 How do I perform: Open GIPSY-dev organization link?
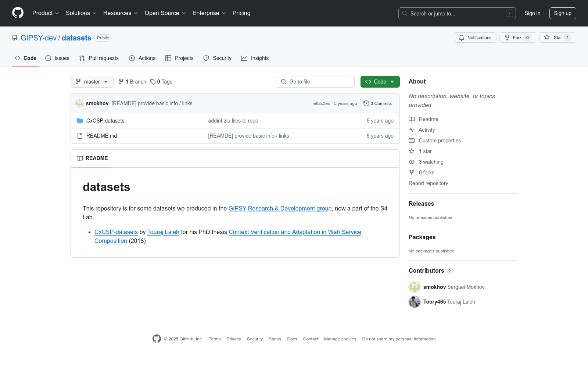39,38
